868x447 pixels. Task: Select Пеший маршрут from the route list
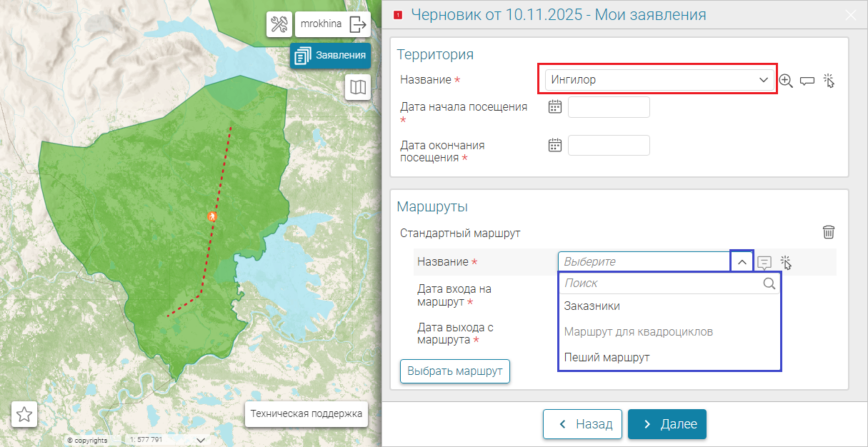[607, 357]
